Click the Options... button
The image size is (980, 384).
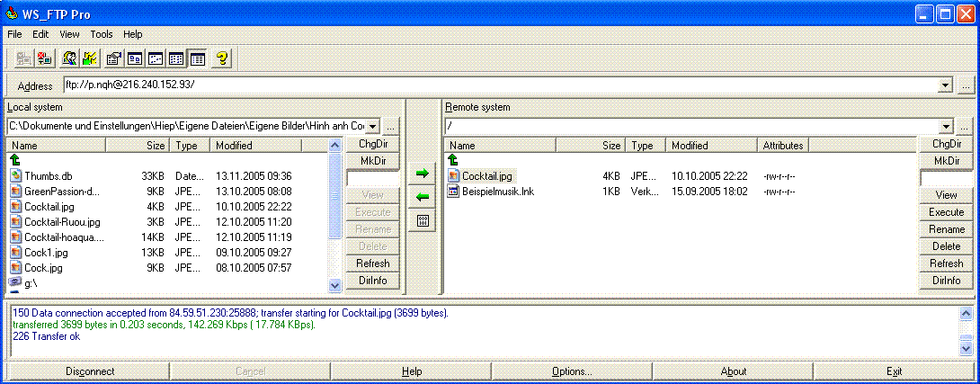point(572,371)
